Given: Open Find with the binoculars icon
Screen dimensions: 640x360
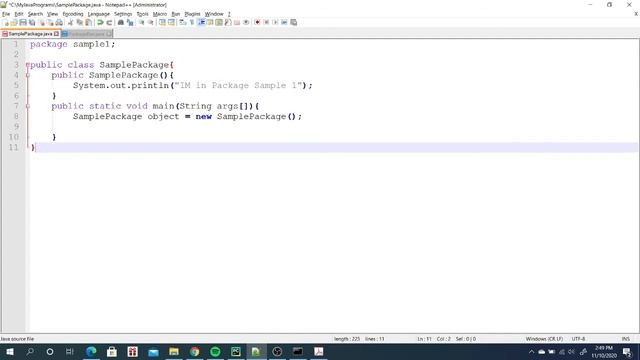Looking at the screenshot, I should click(x=121, y=22).
